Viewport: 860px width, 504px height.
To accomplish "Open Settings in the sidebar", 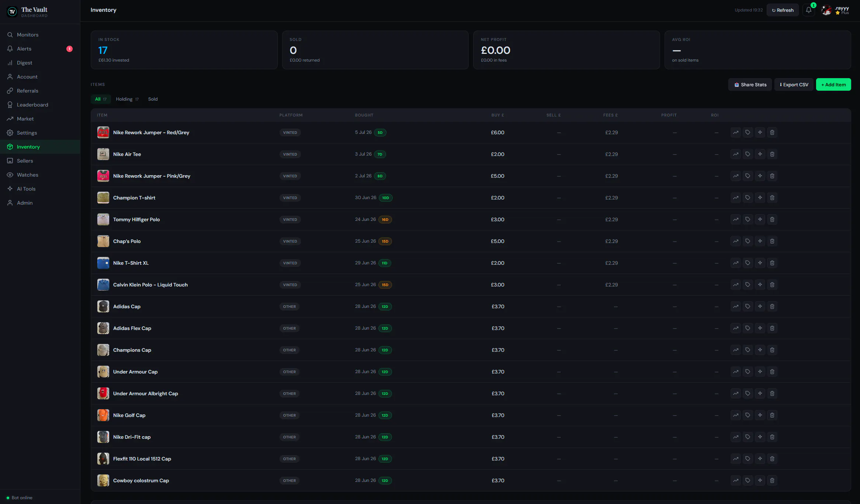I will click(x=40, y=133).
